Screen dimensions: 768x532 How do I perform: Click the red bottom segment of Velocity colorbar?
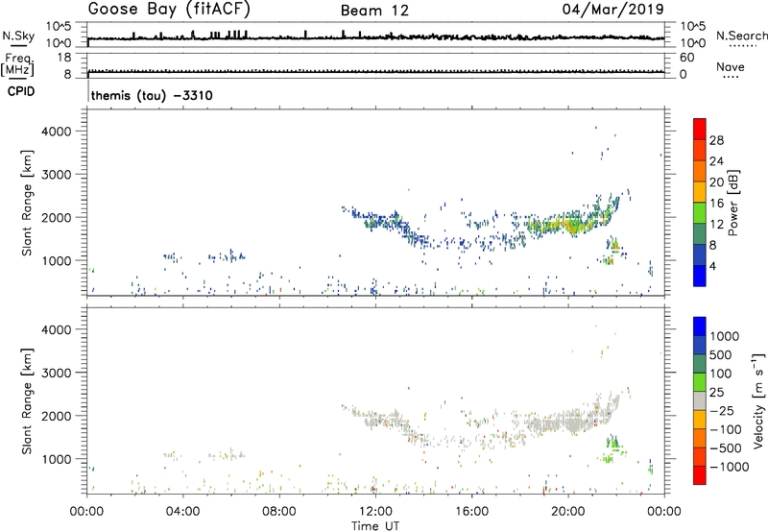coord(700,475)
